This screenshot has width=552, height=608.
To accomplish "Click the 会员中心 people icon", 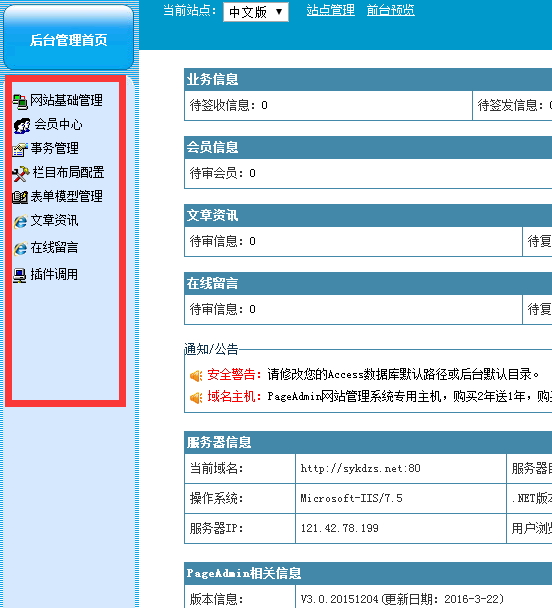I will pyautogui.click(x=22, y=126).
